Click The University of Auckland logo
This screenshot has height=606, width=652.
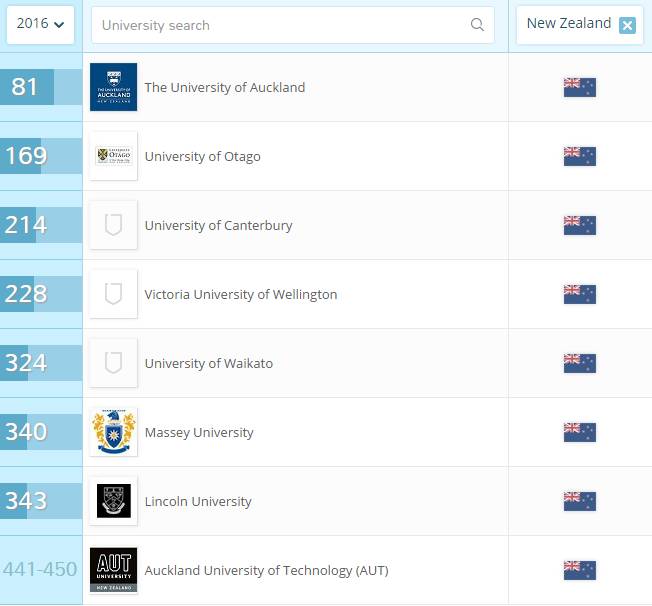coord(113,87)
